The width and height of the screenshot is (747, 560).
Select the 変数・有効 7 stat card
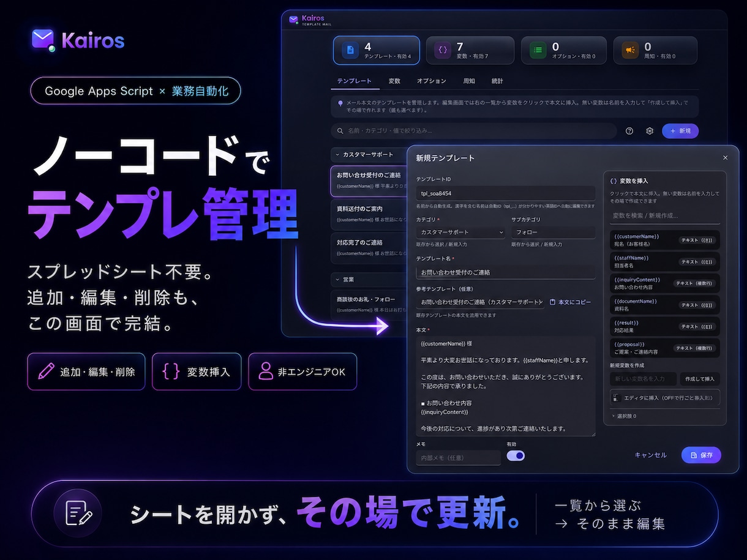[469, 51]
